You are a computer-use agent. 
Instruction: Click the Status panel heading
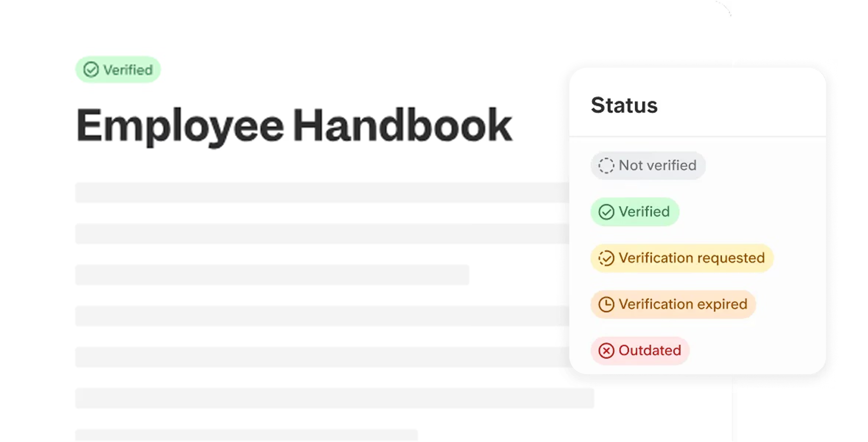point(624,105)
